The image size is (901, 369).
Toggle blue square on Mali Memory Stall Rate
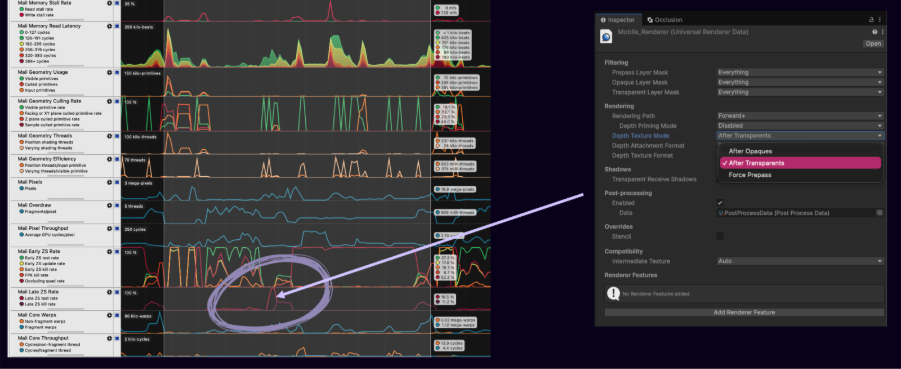(x=117, y=3)
